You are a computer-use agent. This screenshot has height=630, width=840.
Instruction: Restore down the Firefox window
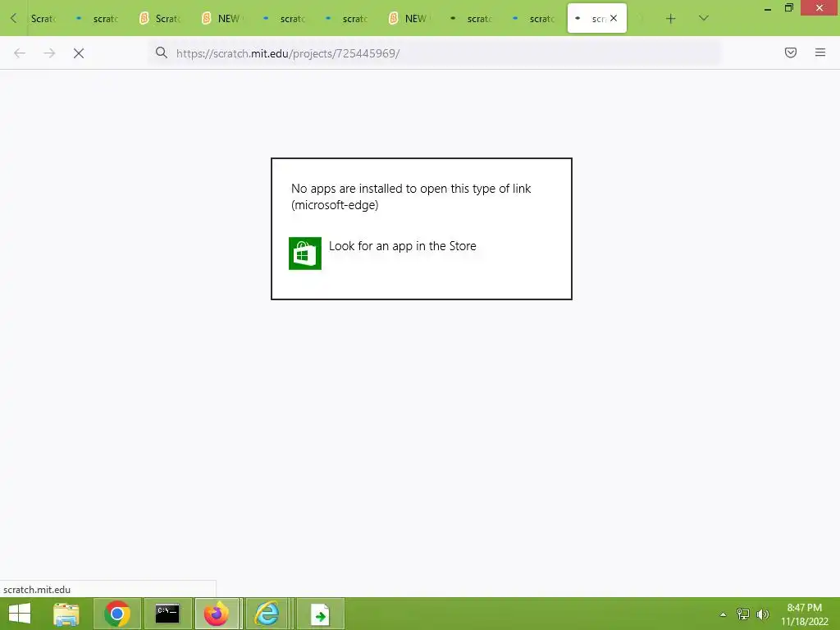click(788, 7)
